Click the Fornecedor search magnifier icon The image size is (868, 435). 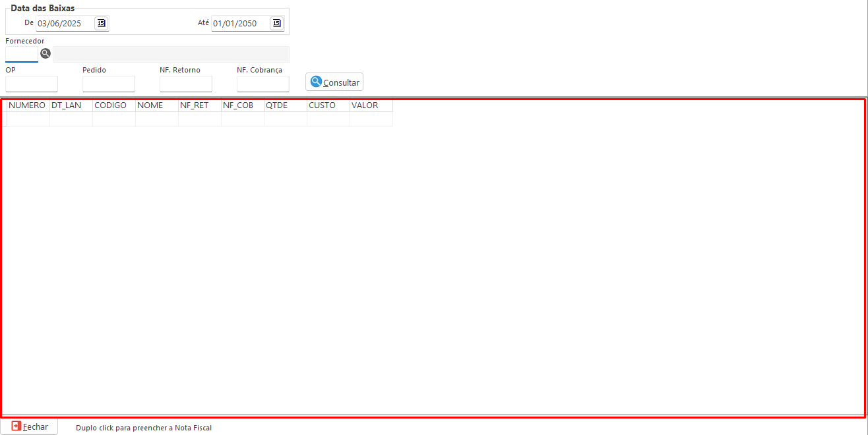coord(46,53)
